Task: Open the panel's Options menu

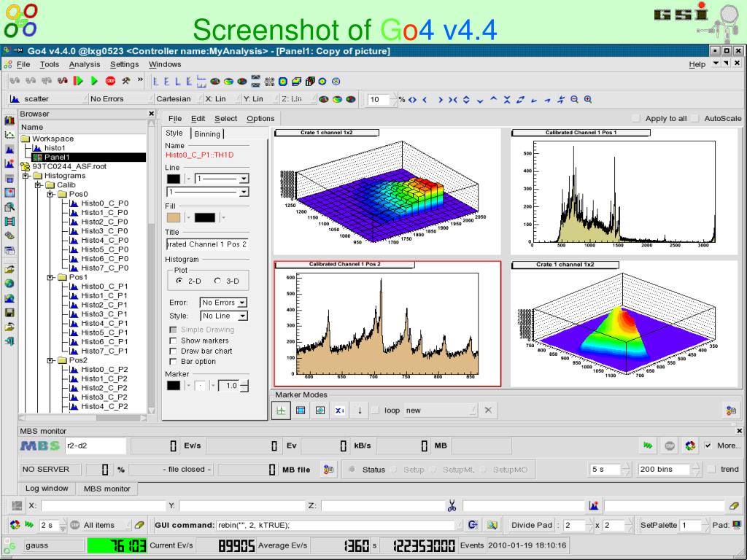Action: (x=260, y=119)
